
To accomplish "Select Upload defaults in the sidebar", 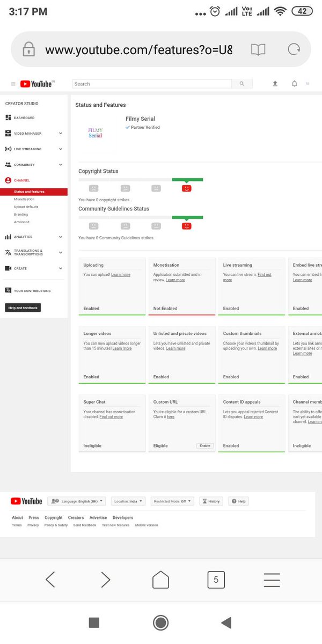I will [26, 207].
